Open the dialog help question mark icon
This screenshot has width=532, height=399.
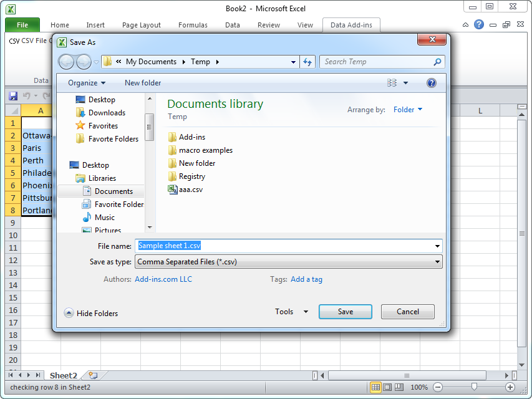(431, 83)
